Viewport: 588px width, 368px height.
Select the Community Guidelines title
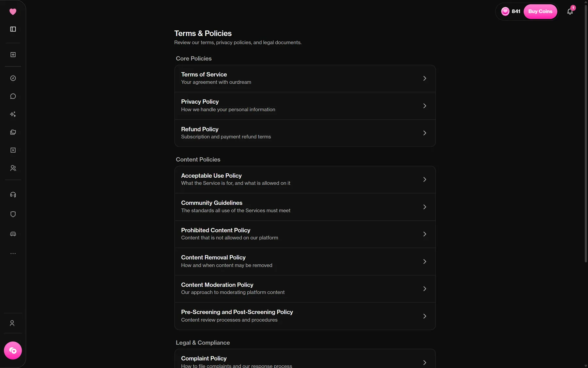point(212,203)
